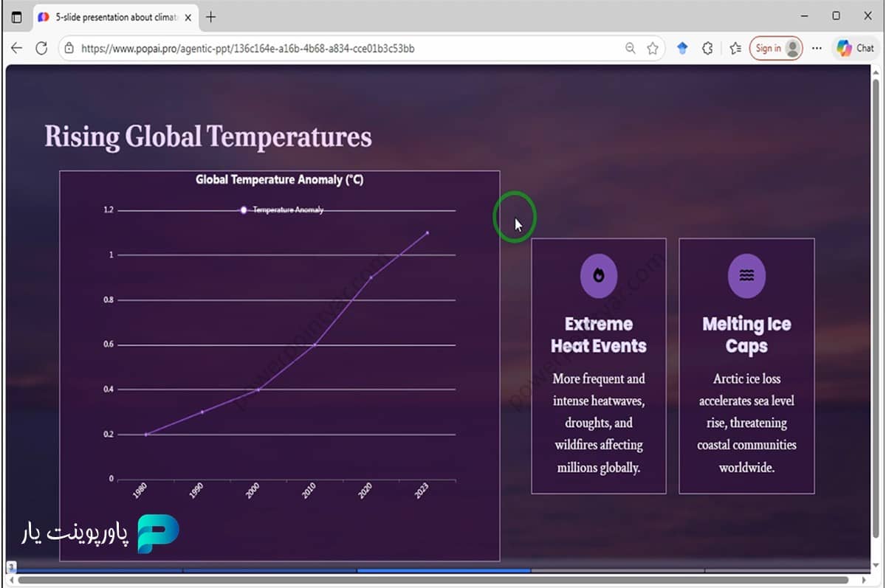
Task: Open the Copilot Chat button
Action: 856,48
